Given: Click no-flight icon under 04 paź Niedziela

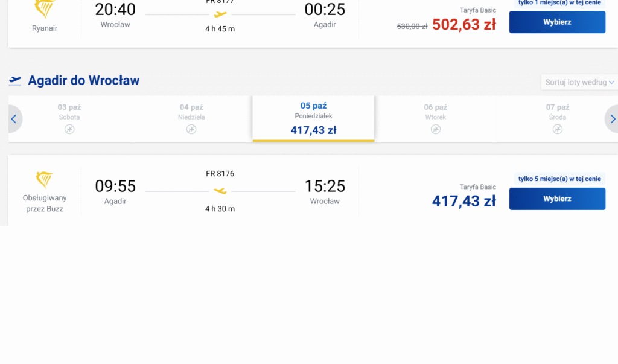Looking at the screenshot, I should pos(191,129).
